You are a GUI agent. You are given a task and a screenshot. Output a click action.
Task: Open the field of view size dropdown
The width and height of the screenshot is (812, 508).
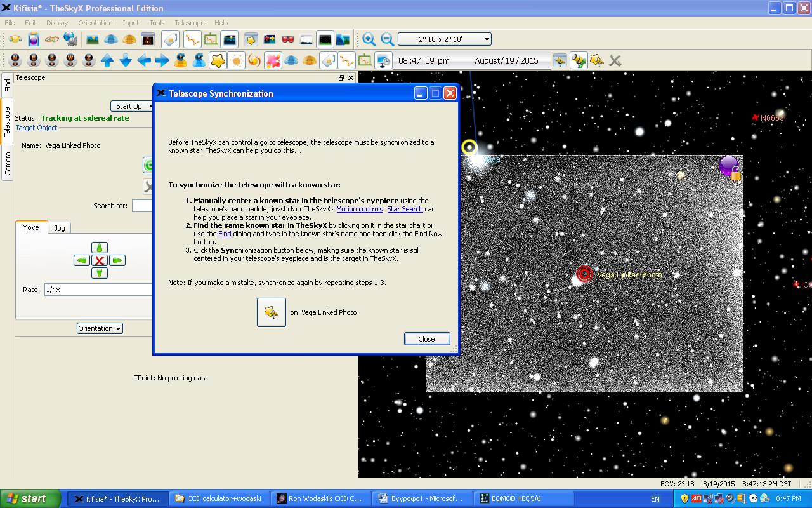pos(445,39)
